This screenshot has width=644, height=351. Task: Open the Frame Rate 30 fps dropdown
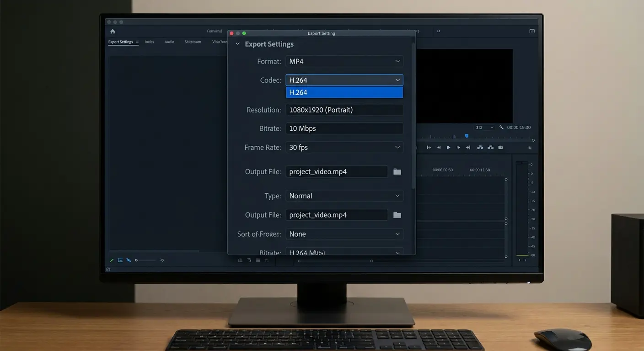(x=344, y=148)
